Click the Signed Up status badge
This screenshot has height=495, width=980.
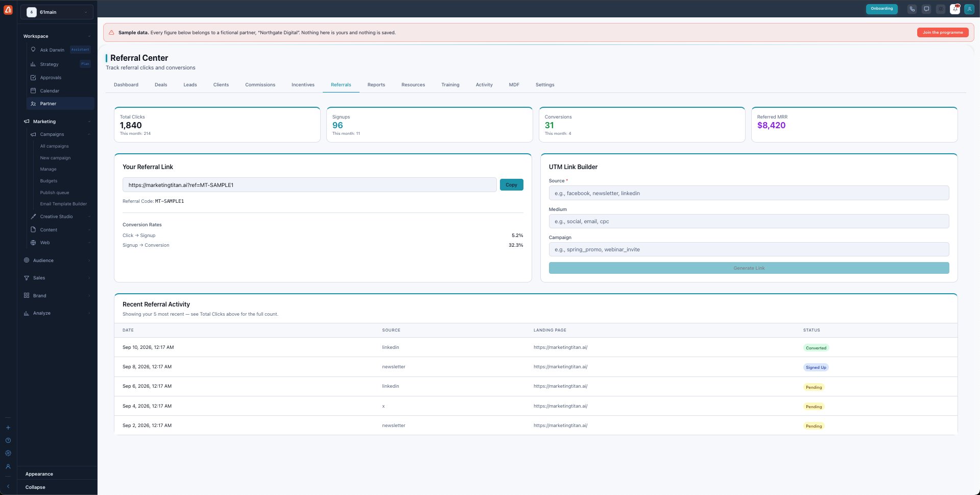pyautogui.click(x=816, y=367)
